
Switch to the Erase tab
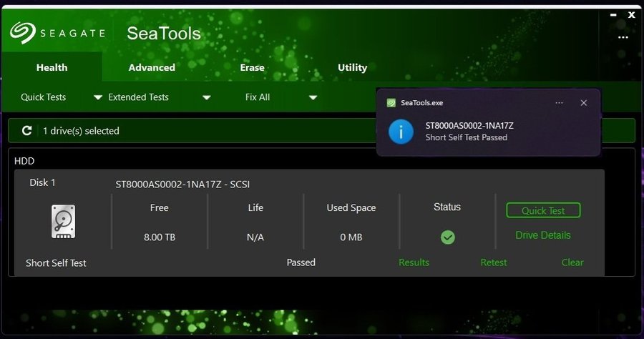pyautogui.click(x=252, y=67)
